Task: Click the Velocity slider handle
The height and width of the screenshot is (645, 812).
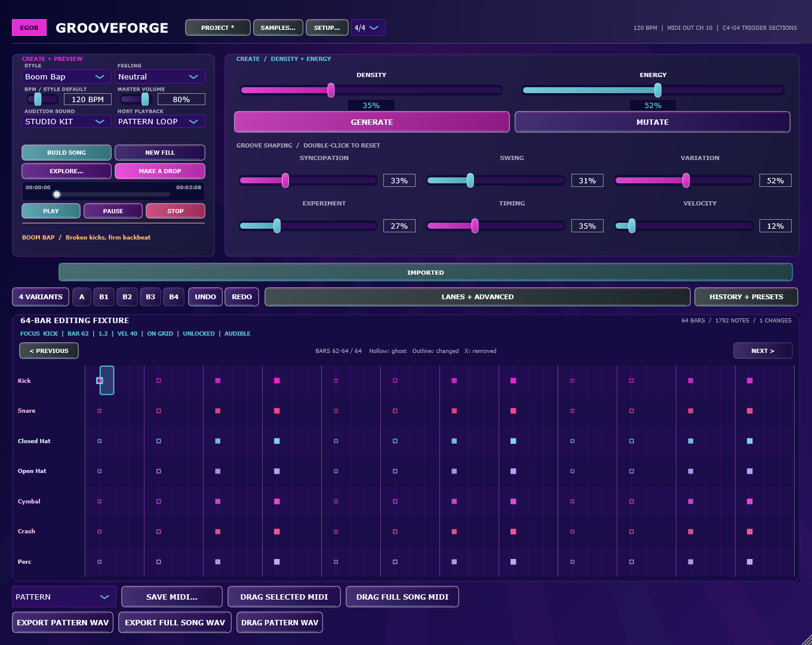Action: click(x=632, y=226)
